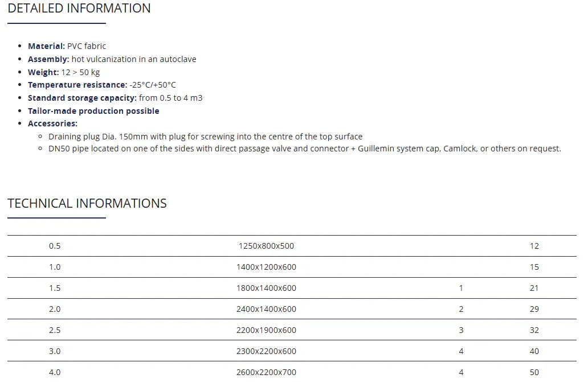Click the 1800x1400x600 dimensions cell
588x387 pixels.
(x=266, y=289)
